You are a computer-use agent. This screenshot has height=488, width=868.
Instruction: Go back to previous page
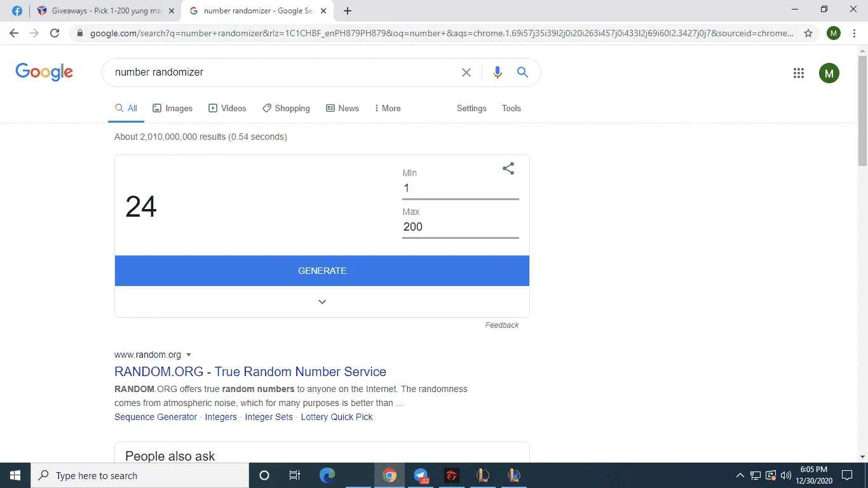point(14,33)
